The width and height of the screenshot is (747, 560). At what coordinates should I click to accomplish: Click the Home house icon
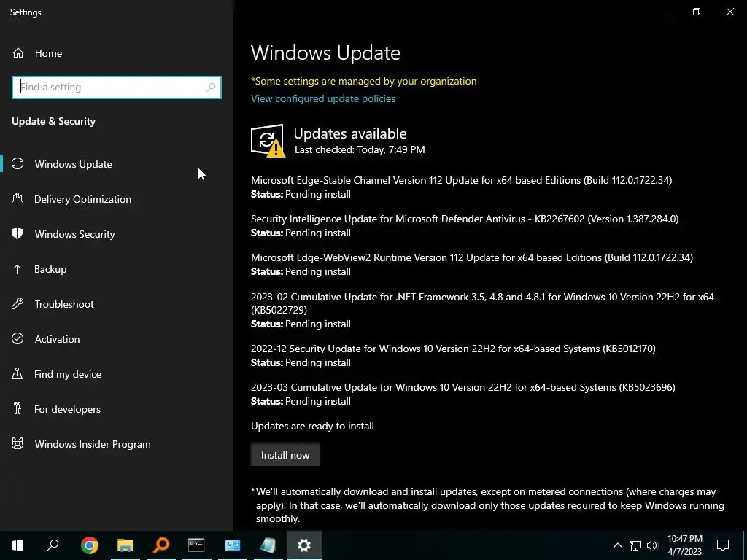(18, 53)
